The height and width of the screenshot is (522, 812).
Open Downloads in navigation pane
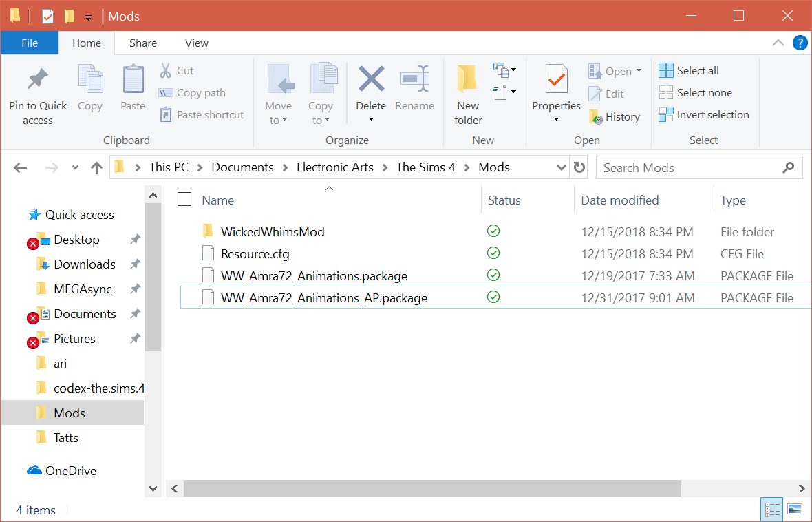point(85,264)
